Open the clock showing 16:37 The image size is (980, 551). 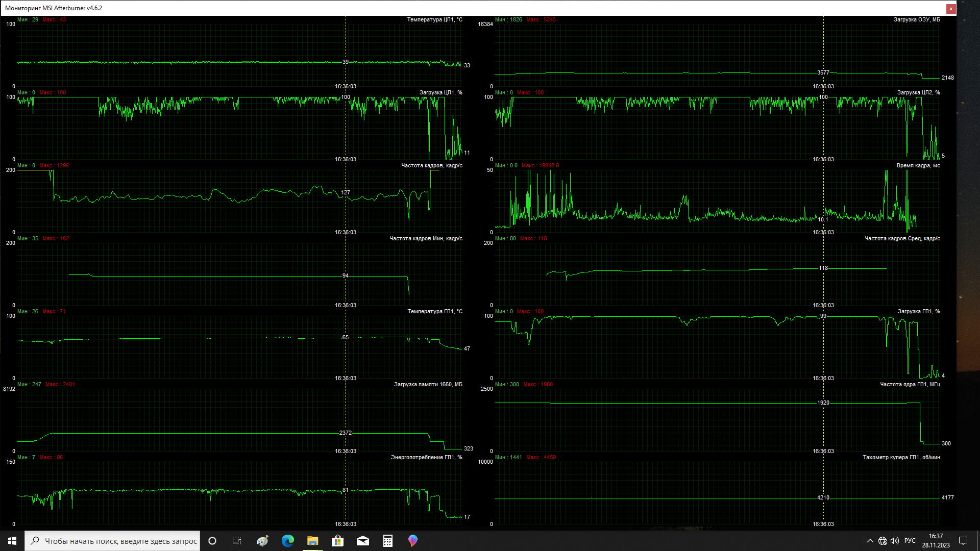click(x=936, y=541)
